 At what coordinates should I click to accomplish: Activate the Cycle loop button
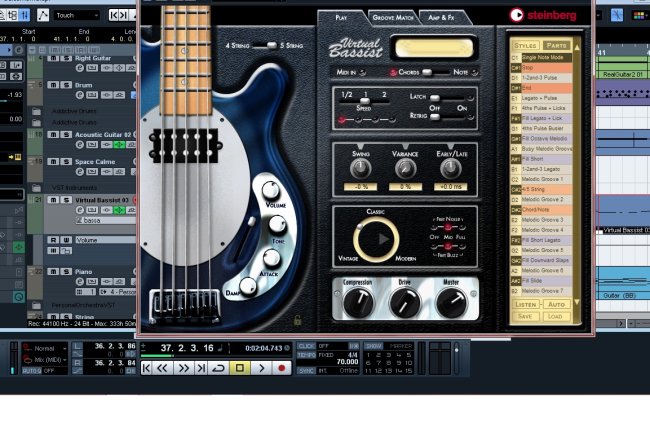pos(218,368)
